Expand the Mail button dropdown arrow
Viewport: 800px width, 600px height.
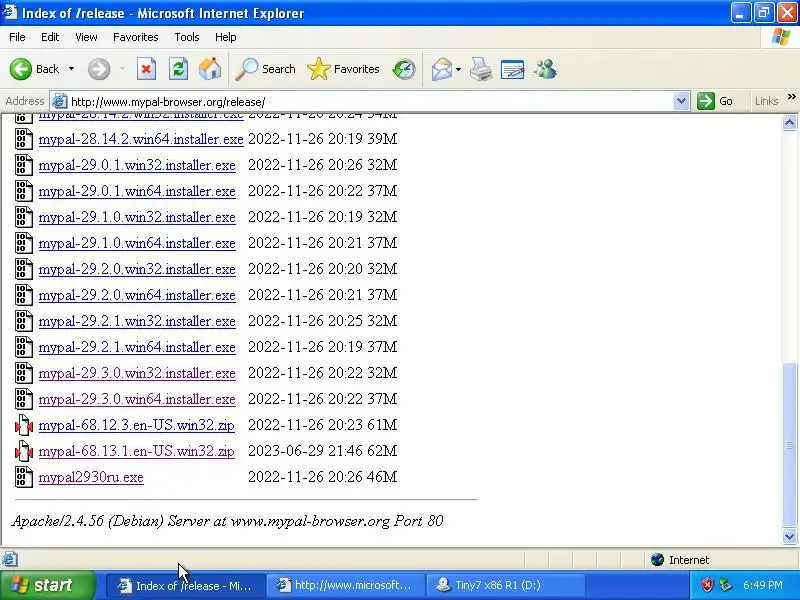[458, 69]
